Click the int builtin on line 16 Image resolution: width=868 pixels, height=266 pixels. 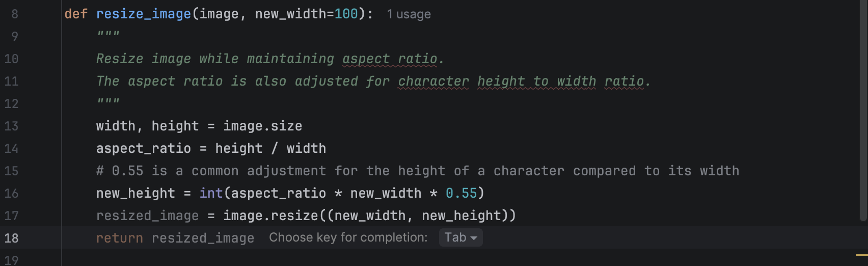[x=211, y=193]
